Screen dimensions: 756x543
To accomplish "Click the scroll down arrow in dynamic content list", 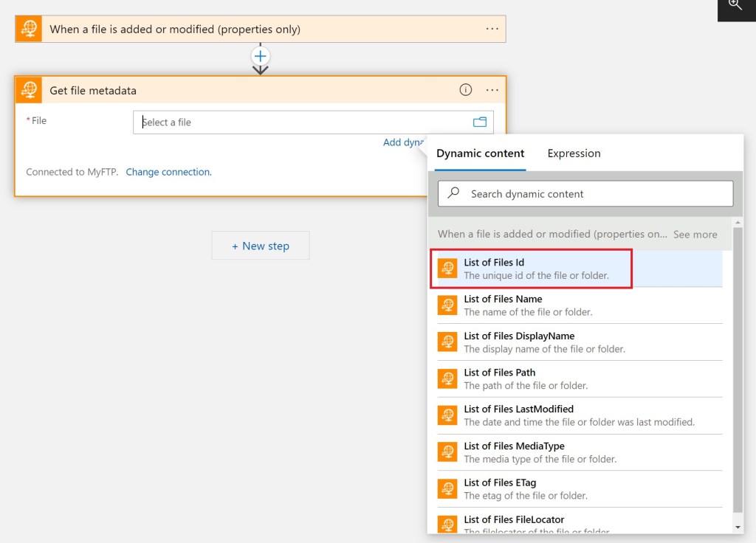I will 738,527.
